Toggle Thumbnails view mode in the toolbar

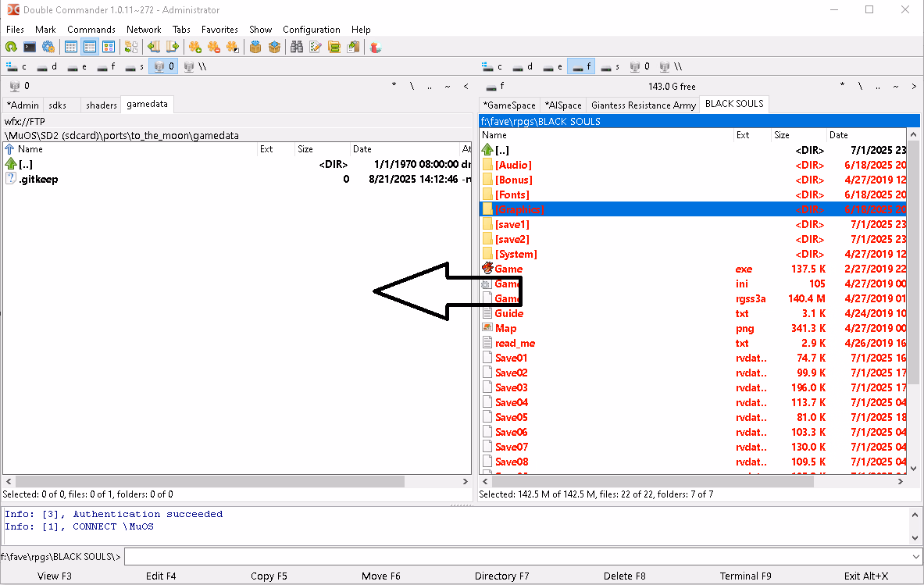109,47
